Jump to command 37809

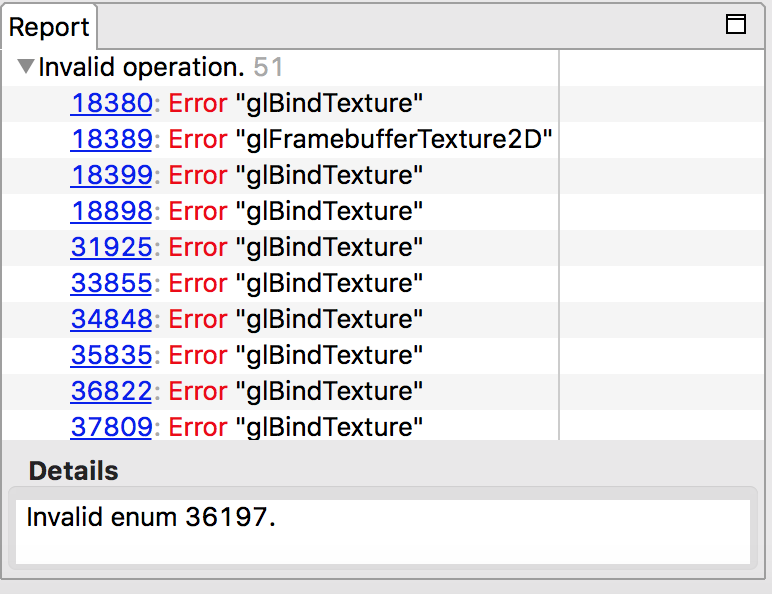click(111, 427)
